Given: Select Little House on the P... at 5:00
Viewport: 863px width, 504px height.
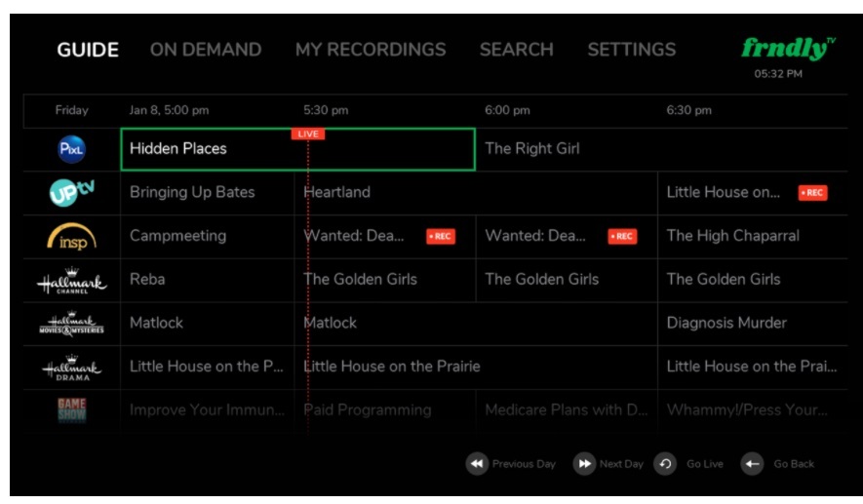Looking at the screenshot, I should pyautogui.click(x=207, y=367).
